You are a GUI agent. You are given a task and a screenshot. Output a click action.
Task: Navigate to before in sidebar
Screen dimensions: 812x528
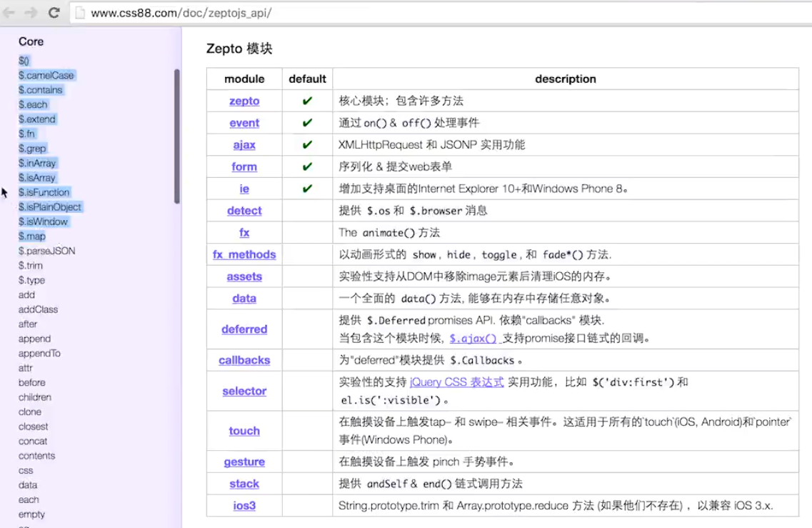click(32, 382)
